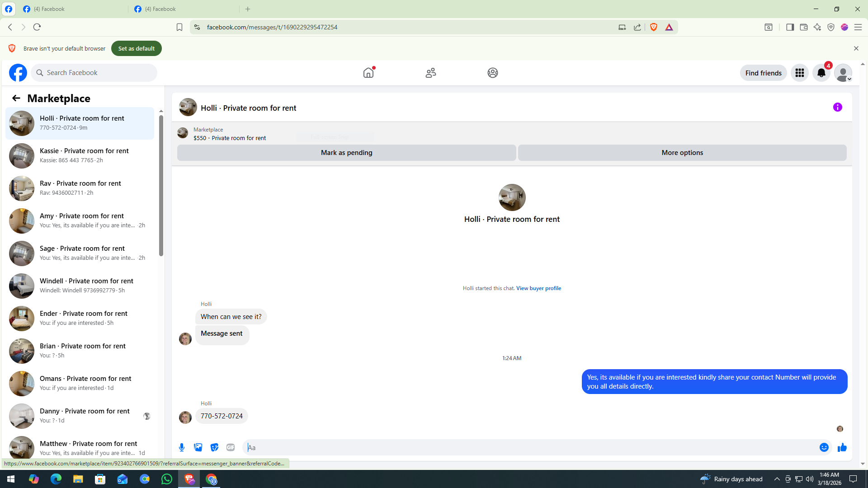Reload the current page
This screenshot has width=868, height=488.
pyautogui.click(x=37, y=27)
